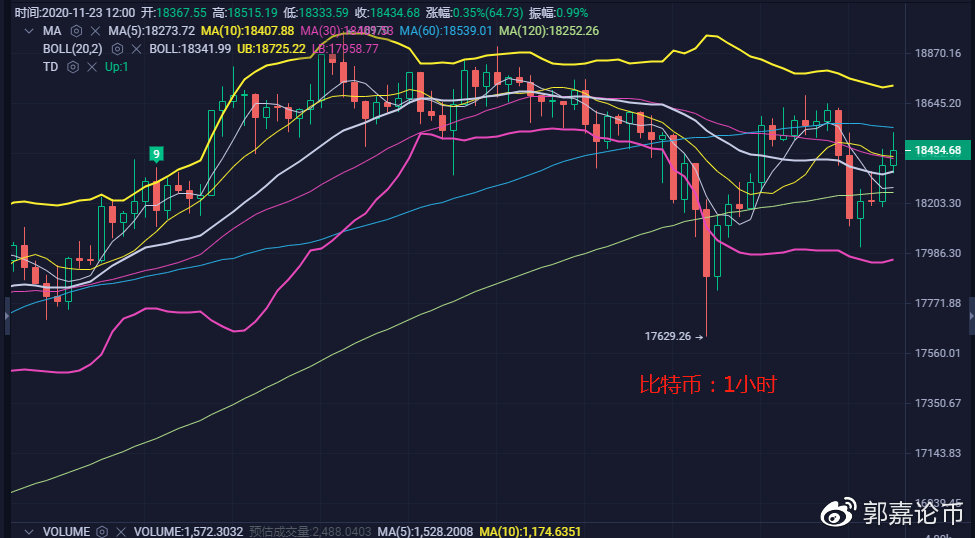Remove the MA indicator with its X
The height and width of the screenshot is (538, 975).
click(95, 31)
